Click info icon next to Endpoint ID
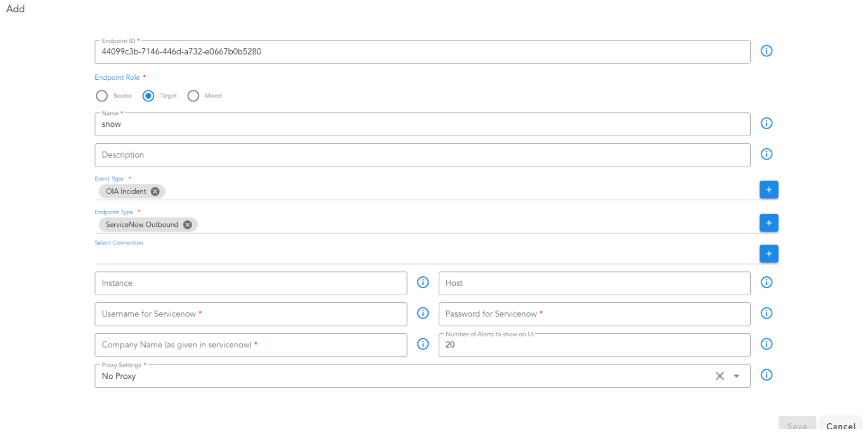Image resolution: width=868 pixels, height=434 pixels. coord(766,51)
